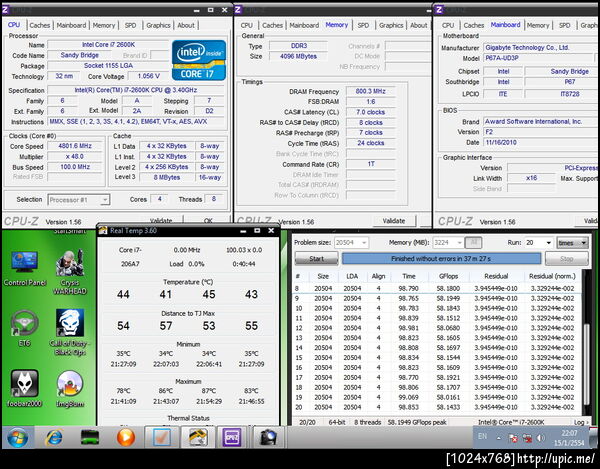Open SPD tab in first CPU-Z window
This screenshot has width=600, height=469.
(x=130, y=25)
